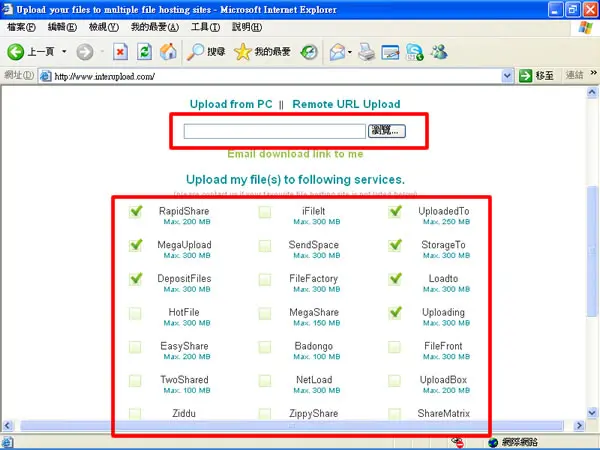Click the Search magnifier icon
The image size is (600, 450).
(195, 52)
